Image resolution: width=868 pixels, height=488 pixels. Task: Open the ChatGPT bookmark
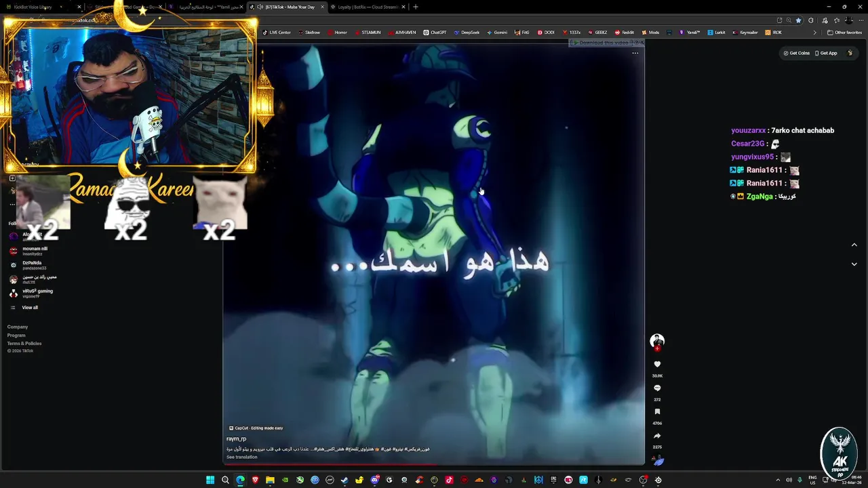point(435,33)
